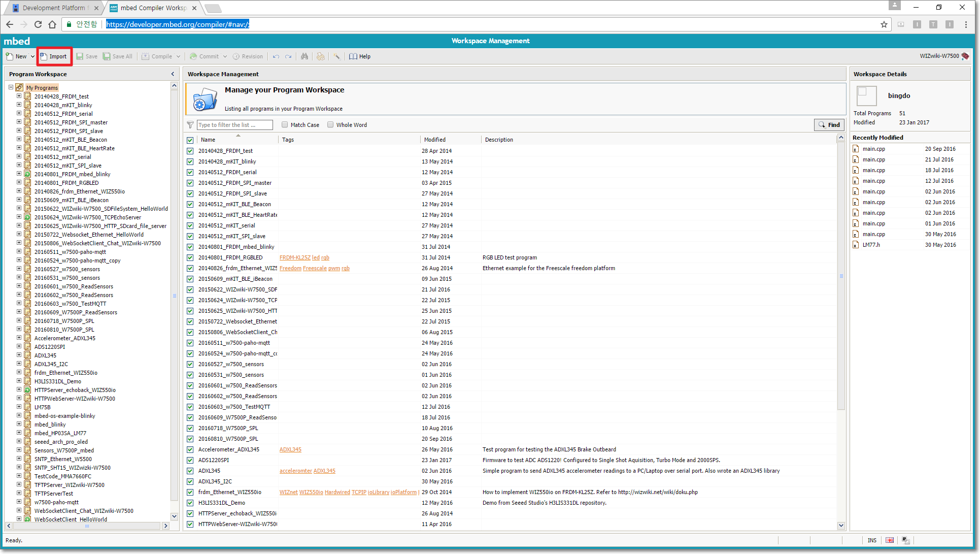Open the Compile dropdown menu
The image size is (980, 554).
tap(177, 56)
